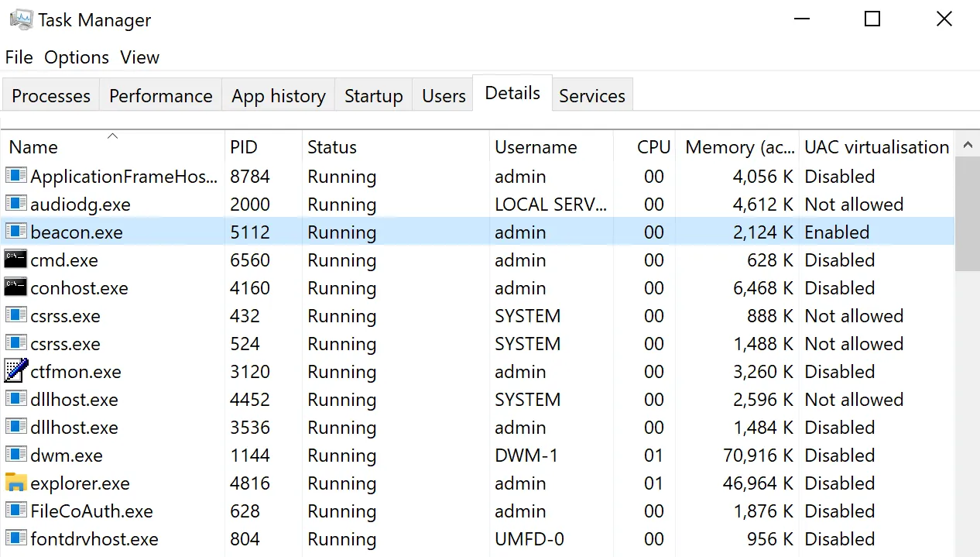Click the cmd.exe console icon
Viewport: 980px width, 557px height.
[x=15, y=260]
